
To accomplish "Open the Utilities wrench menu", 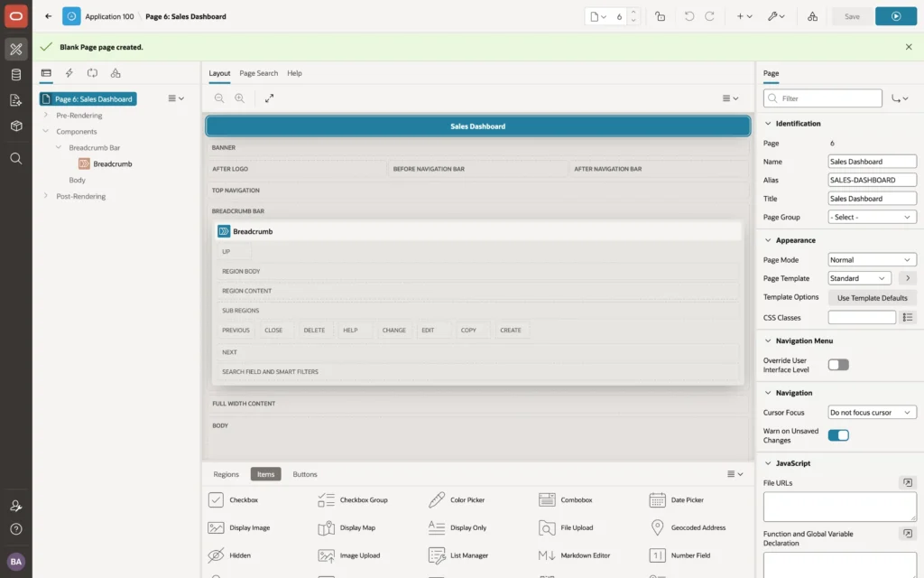I will [x=776, y=16].
